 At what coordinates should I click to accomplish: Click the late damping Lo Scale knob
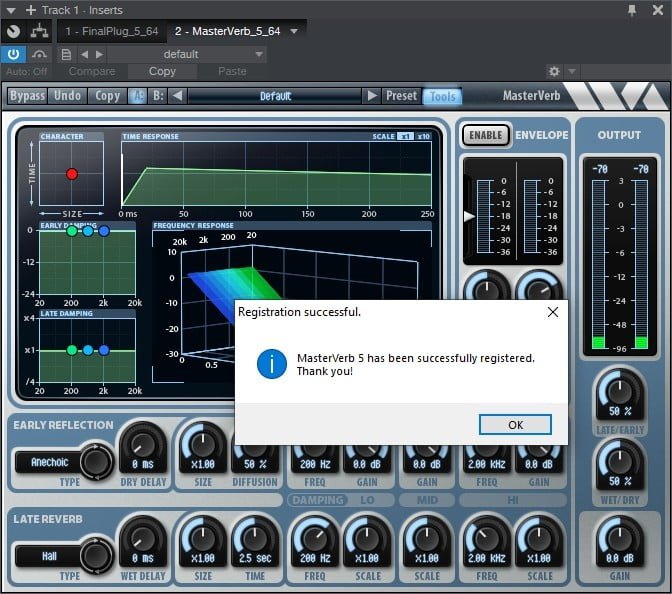pos(367,539)
